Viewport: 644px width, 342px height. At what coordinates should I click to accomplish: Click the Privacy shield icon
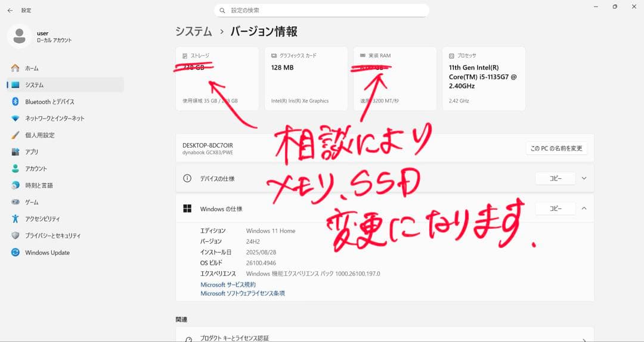click(x=15, y=236)
